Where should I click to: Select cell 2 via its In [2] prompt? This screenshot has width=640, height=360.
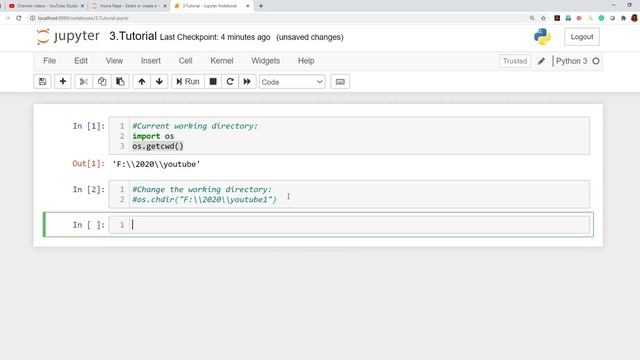pyautogui.click(x=89, y=189)
